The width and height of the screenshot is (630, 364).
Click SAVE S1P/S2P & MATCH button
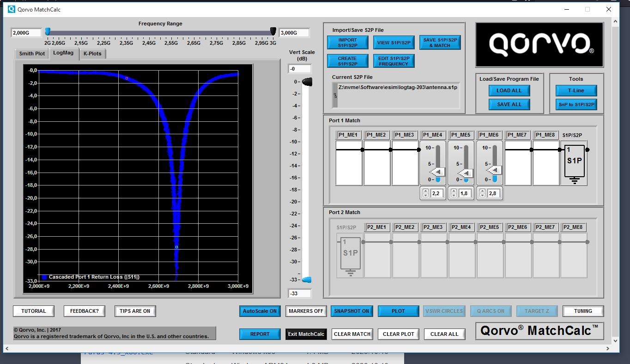[440, 42]
